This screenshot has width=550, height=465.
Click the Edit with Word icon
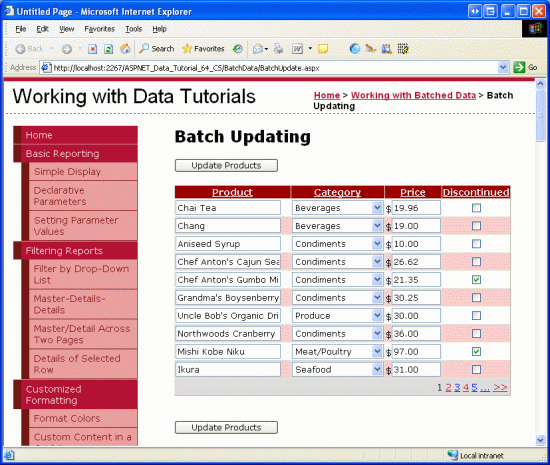coord(297,49)
